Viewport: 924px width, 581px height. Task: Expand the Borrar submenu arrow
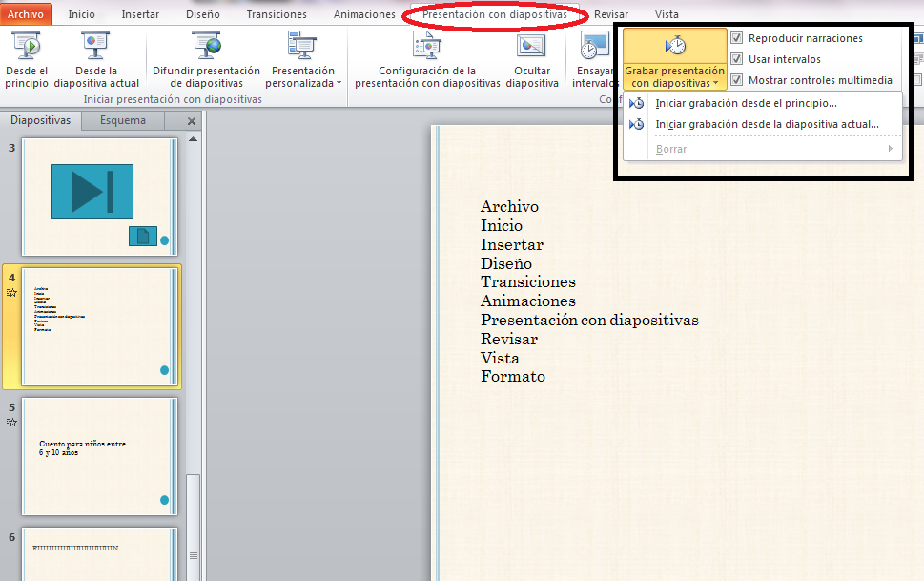click(891, 149)
